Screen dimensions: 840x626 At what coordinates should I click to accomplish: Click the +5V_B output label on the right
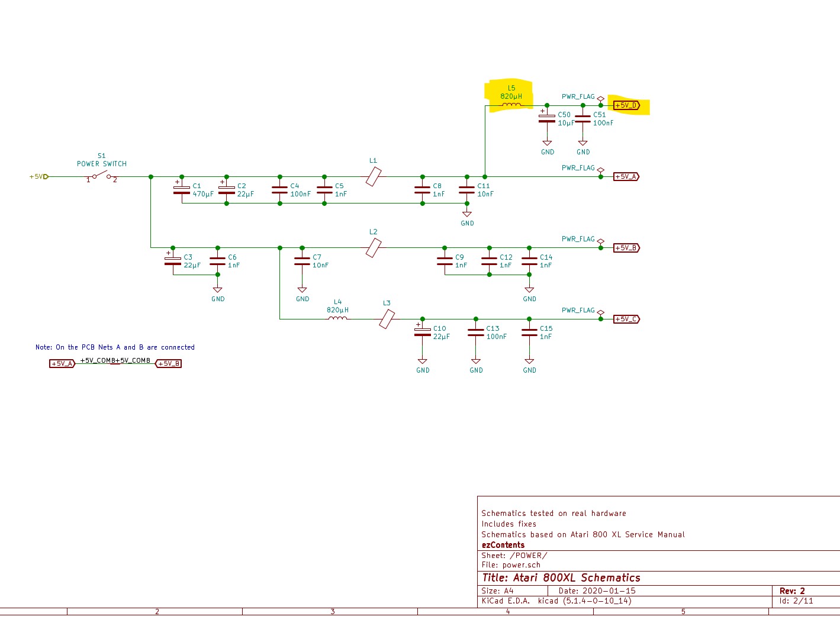[x=626, y=248]
